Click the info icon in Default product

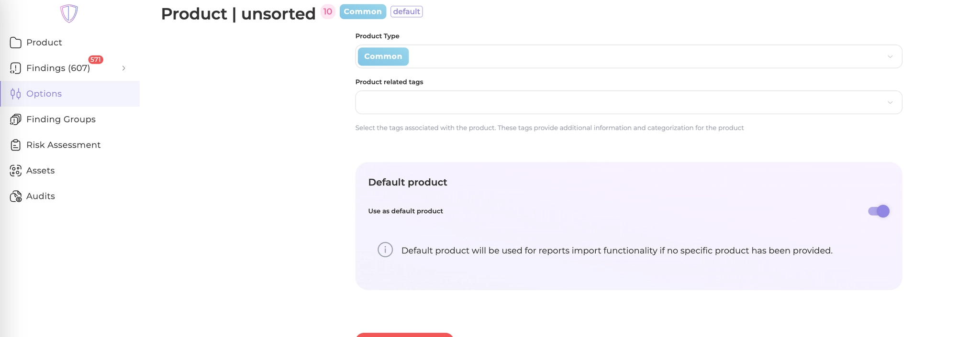[x=385, y=250]
